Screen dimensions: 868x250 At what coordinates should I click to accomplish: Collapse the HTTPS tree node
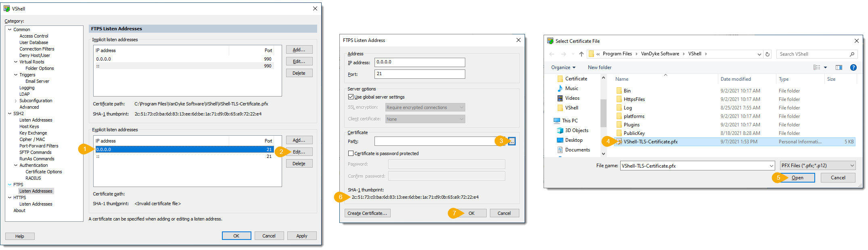pyautogui.click(x=10, y=197)
